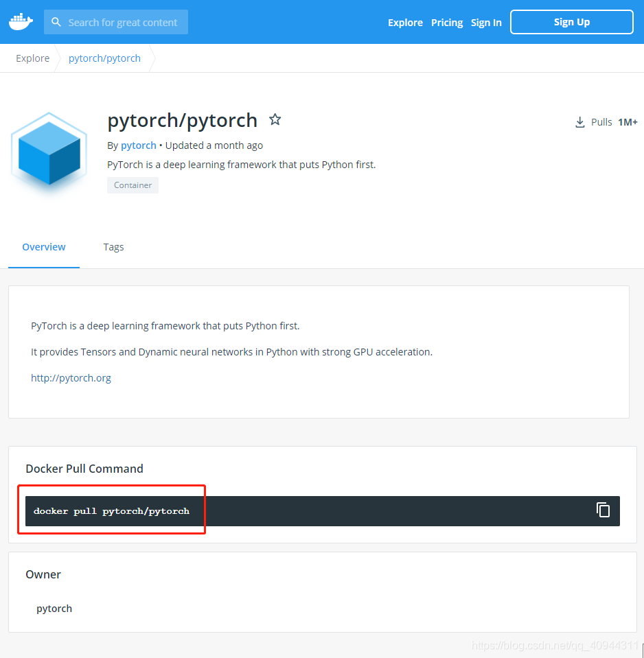Click the search magnifier icon
Image resolution: width=644 pixels, height=658 pixels.
point(56,22)
